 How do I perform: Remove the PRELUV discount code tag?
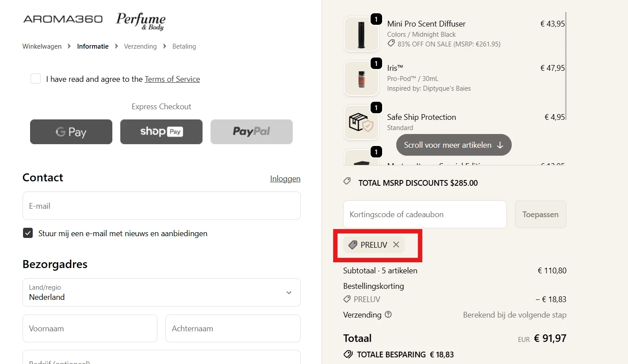pos(396,245)
